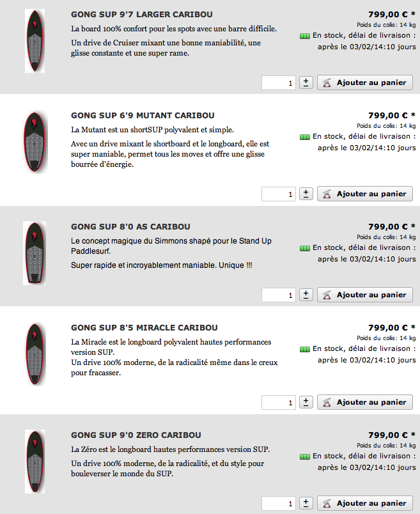
Task: Add 9'0 Zero Caribou to cart
Action: (365, 504)
